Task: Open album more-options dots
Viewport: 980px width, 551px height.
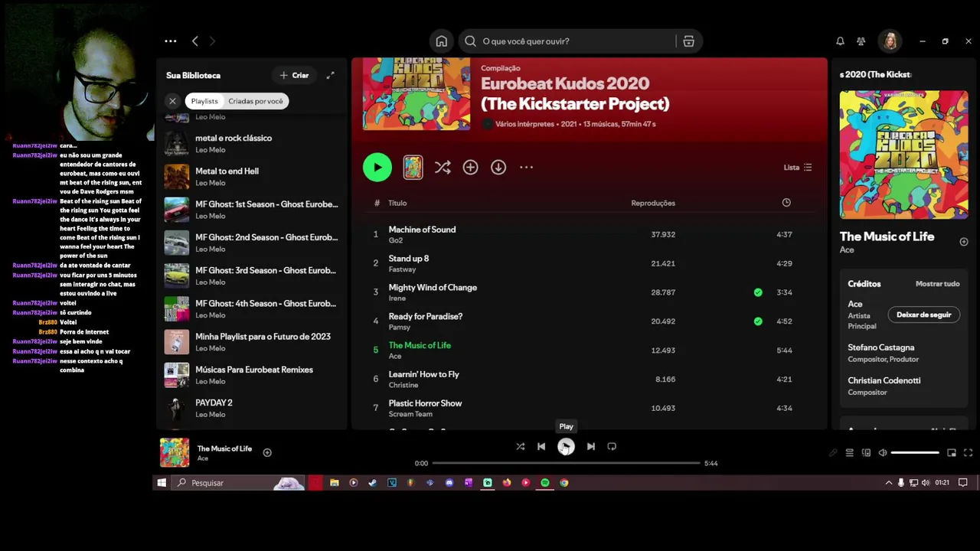Action: tap(526, 167)
